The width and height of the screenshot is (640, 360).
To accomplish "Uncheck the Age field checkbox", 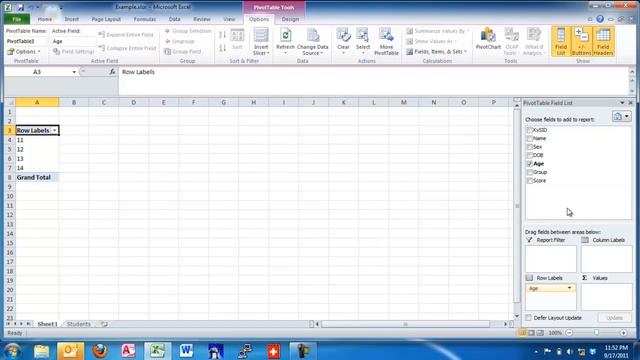I will pos(529,164).
